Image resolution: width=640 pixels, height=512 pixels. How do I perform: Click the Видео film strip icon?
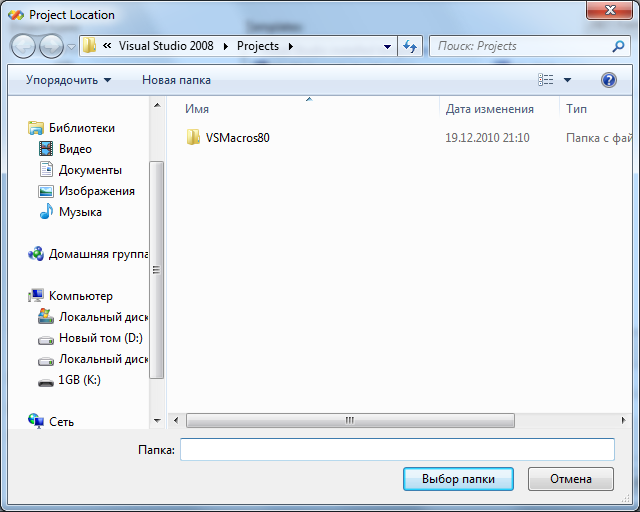pyautogui.click(x=46, y=149)
